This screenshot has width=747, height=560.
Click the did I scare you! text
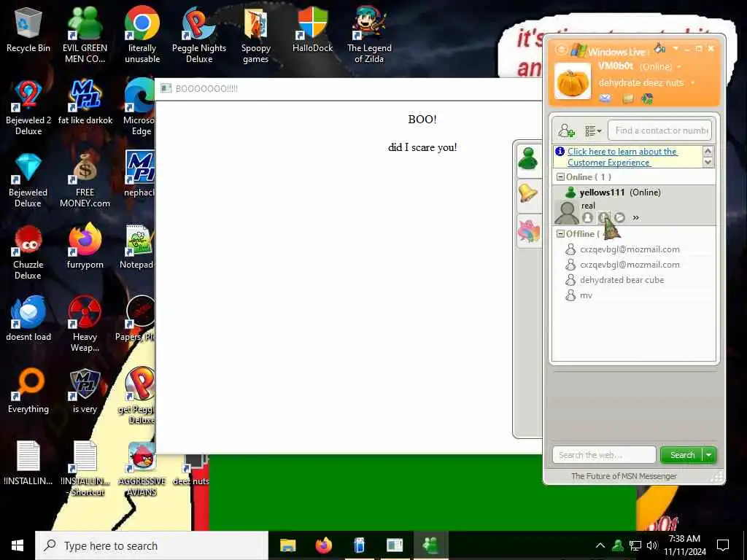pos(422,147)
